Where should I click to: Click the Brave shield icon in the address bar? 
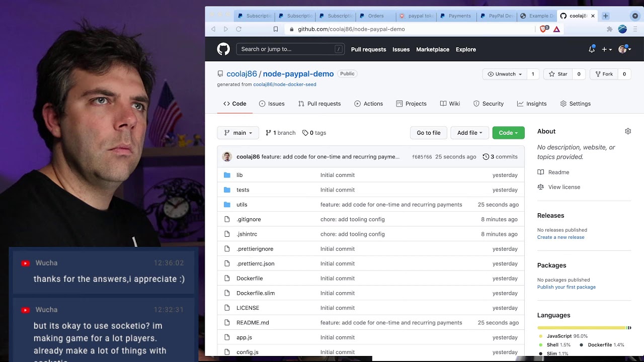(544, 29)
